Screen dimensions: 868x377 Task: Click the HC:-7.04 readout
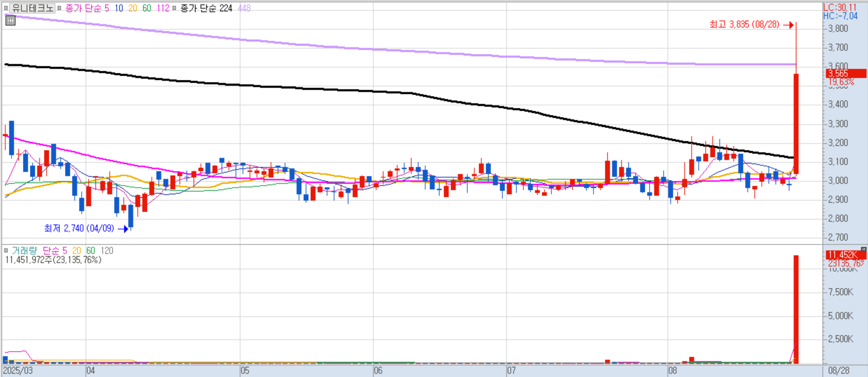click(x=840, y=16)
